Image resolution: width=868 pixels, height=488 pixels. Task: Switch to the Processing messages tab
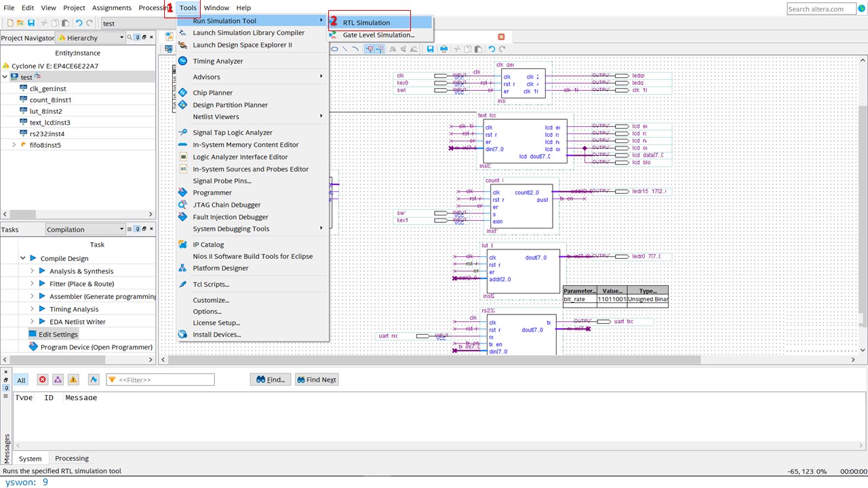coord(72,458)
